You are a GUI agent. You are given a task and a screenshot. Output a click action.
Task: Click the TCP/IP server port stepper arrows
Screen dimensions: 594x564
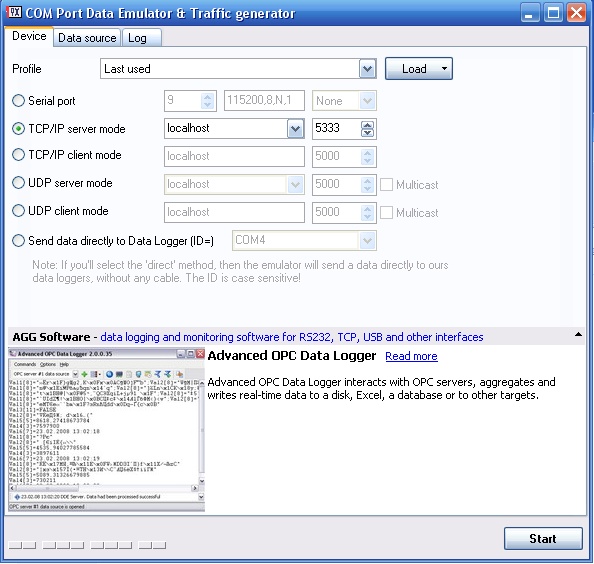coord(367,129)
